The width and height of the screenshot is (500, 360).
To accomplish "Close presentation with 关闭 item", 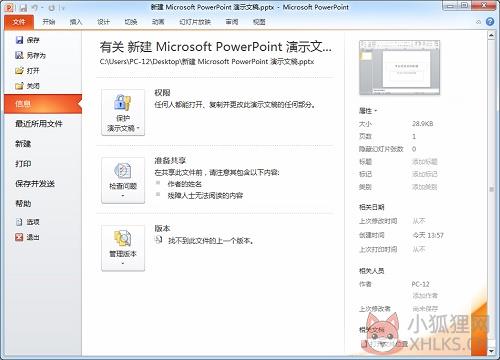I will pos(27,86).
